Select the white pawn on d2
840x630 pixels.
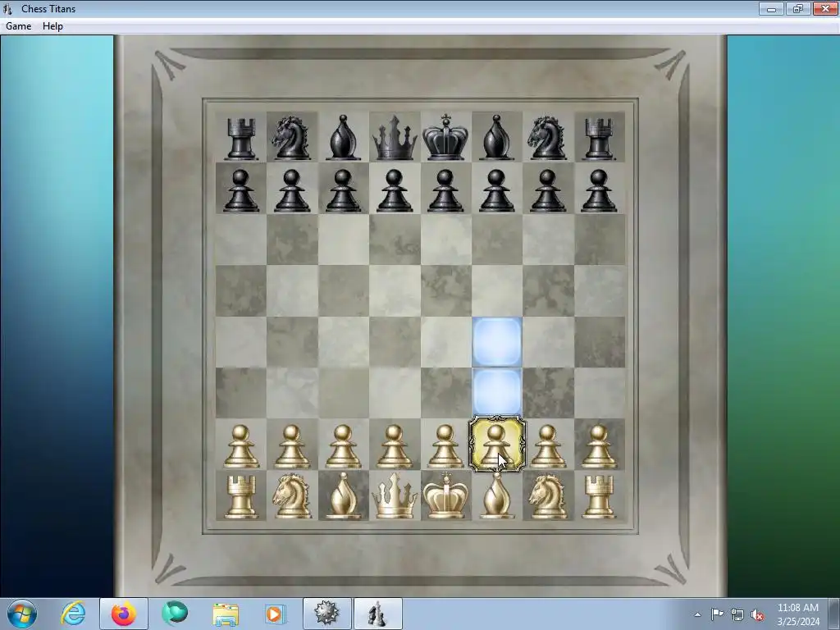pyautogui.click(x=395, y=445)
